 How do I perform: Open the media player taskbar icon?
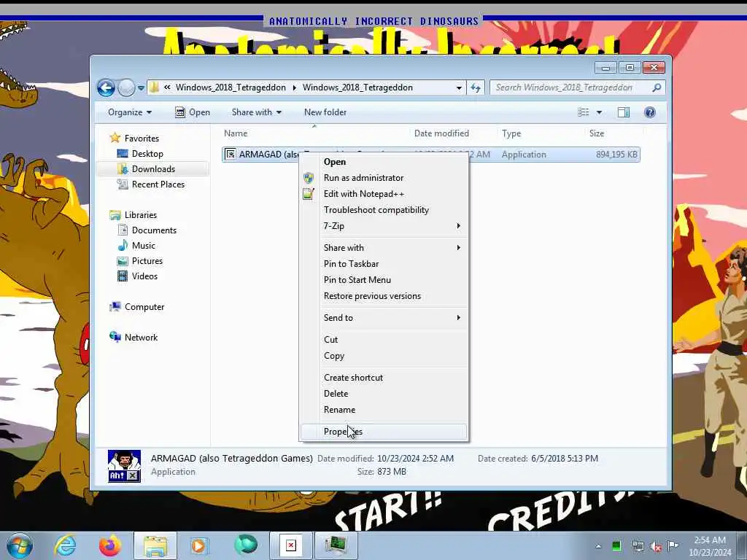(x=198, y=545)
